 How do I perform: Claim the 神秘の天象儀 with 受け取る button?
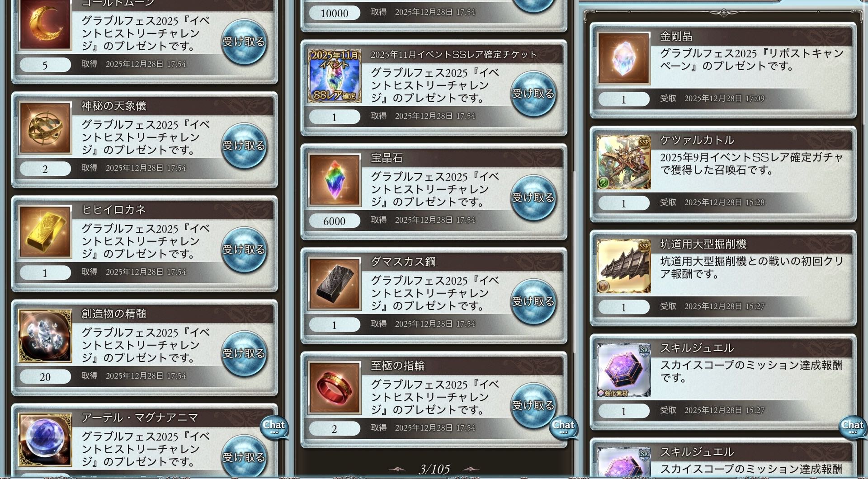point(244,146)
